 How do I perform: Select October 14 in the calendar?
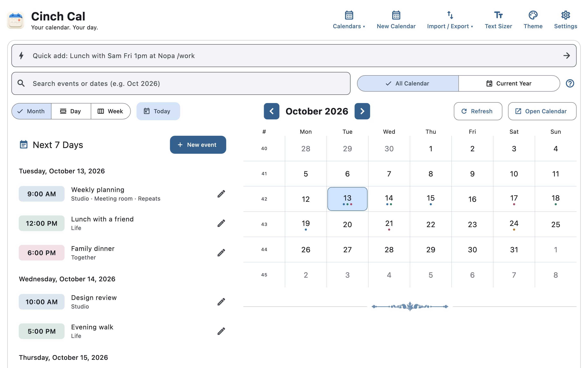[389, 199]
